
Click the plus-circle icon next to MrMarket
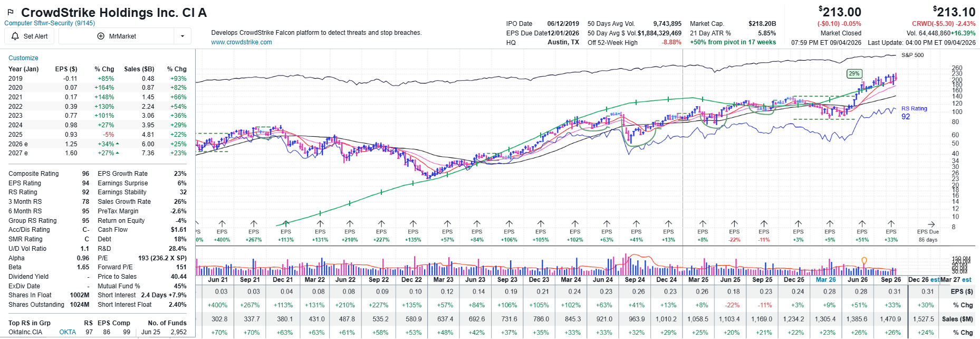coord(101,36)
